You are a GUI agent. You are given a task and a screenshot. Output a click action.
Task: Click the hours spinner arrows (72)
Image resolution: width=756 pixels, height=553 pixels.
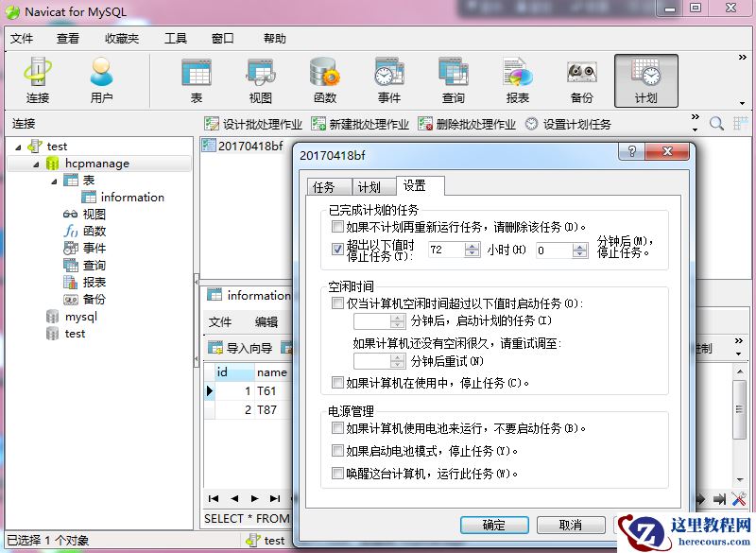click(x=472, y=250)
